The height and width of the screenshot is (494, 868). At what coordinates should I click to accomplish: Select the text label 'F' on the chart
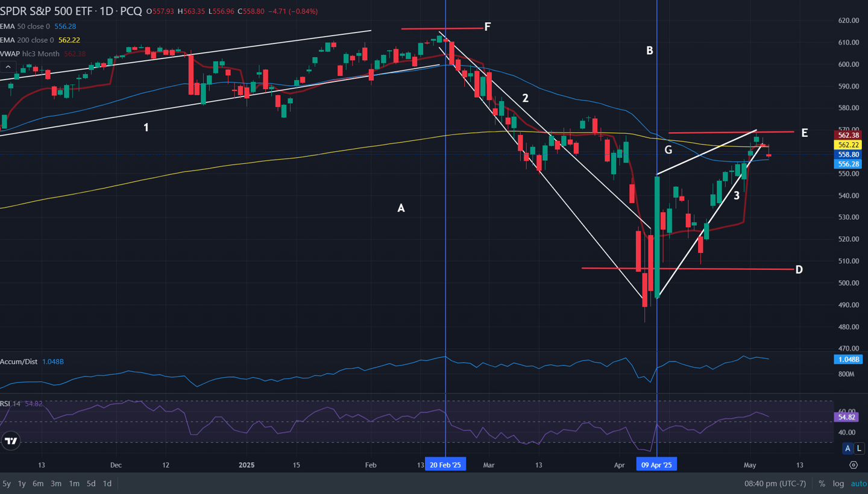pyautogui.click(x=488, y=27)
